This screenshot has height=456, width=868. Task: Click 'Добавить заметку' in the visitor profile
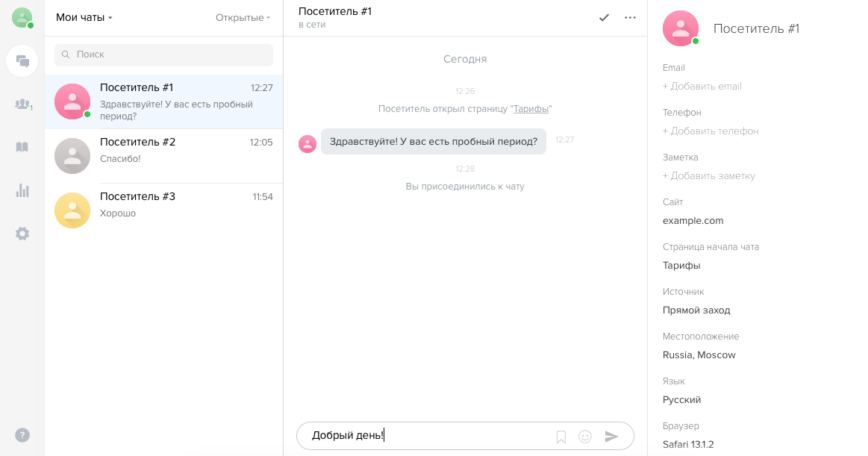coord(708,175)
